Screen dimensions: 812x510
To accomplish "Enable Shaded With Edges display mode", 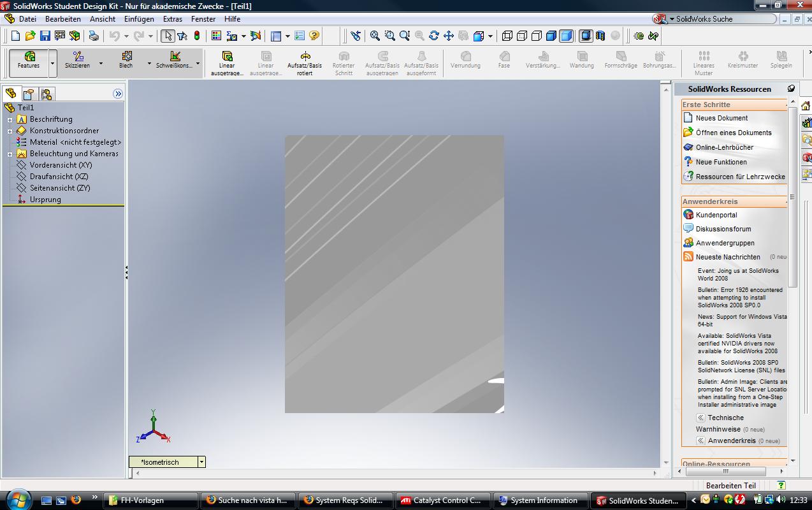I will [551, 36].
